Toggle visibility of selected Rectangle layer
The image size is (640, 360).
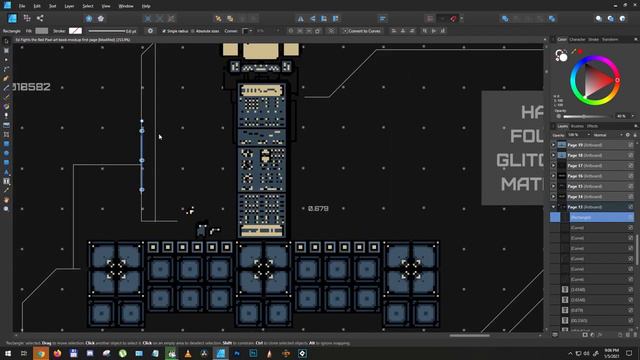point(631,218)
